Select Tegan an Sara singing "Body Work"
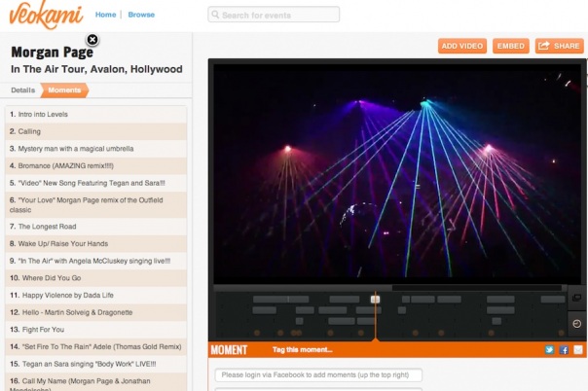The width and height of the screenshot is (588, 391). pos(96,365)
